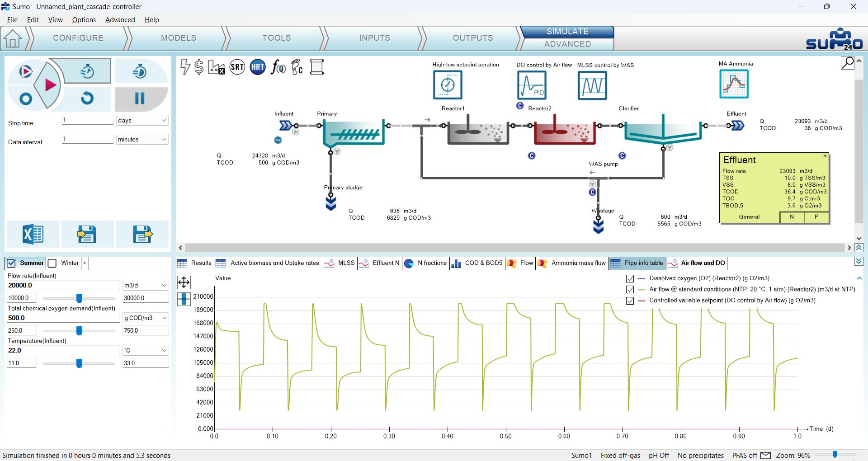This screenshot has width=868, height=461.
Task: Open the cost dollar sign tool
Action: tap(199, 67)
